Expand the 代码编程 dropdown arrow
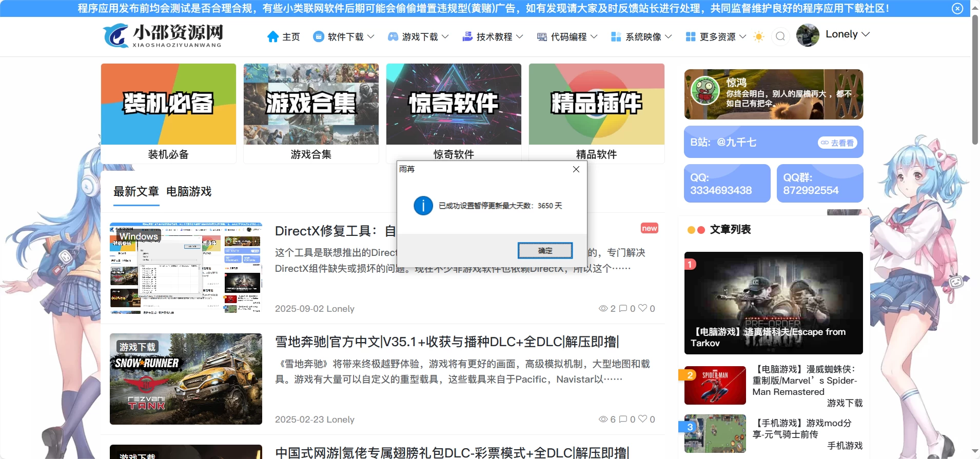 (594, 36)
